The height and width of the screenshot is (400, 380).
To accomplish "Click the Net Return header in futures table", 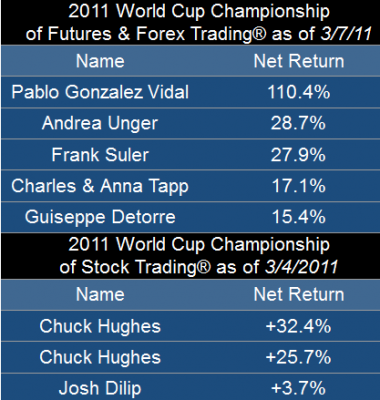I will 299,61.
